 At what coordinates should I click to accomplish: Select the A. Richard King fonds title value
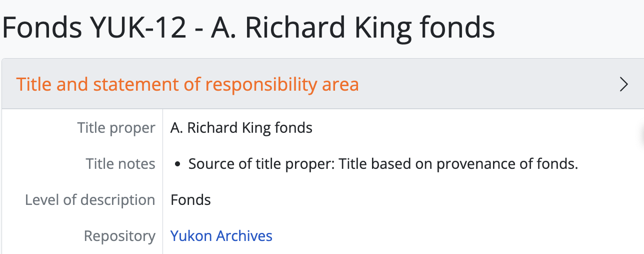click(x=241, y=128)
